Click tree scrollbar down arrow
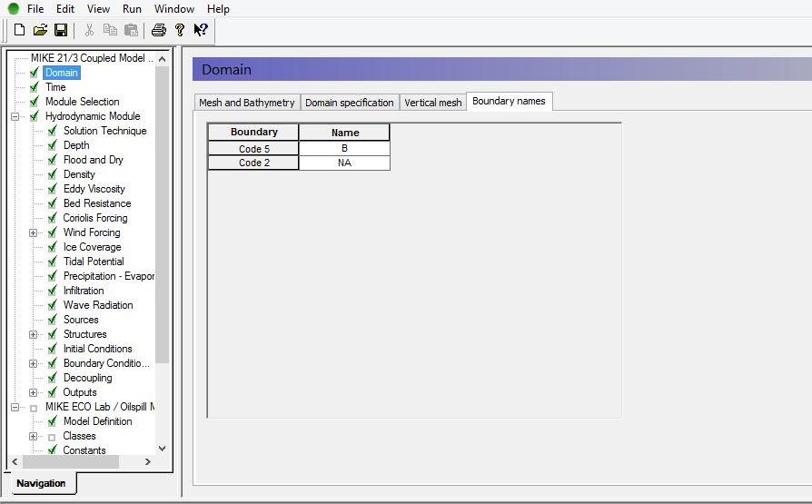Image resolution: width=812 pixels, height=504 pixels. tap(162, 449)
